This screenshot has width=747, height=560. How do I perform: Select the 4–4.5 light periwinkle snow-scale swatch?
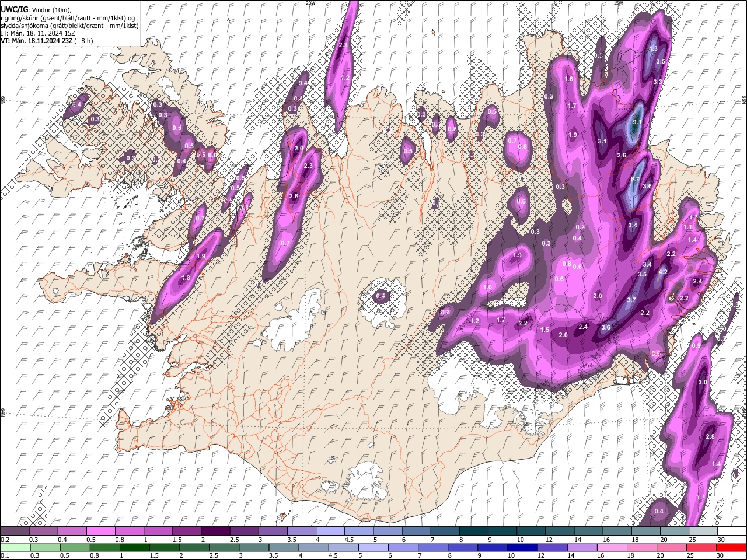pos(329,531)
